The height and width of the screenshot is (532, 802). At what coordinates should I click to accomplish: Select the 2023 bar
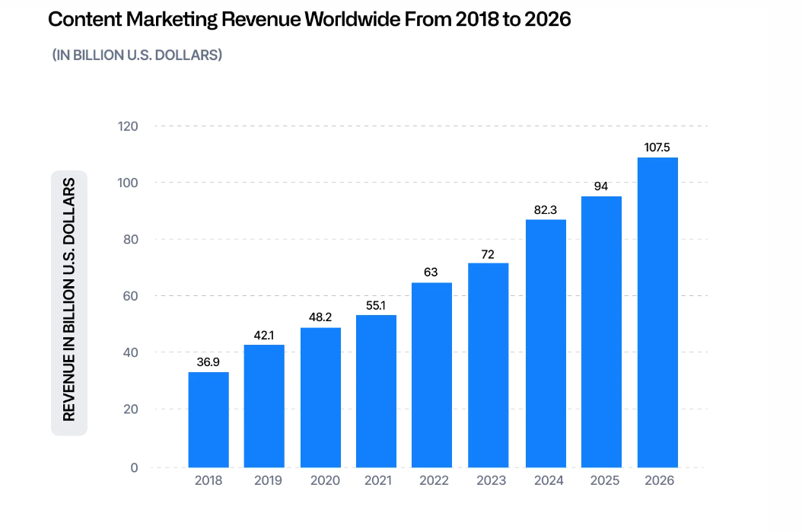click(488, 365)
